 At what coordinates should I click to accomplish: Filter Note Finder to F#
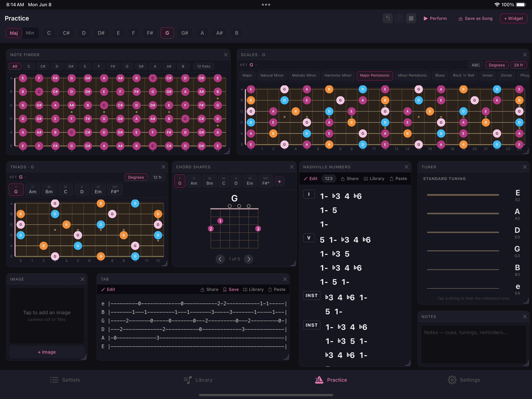coord(113,66)
